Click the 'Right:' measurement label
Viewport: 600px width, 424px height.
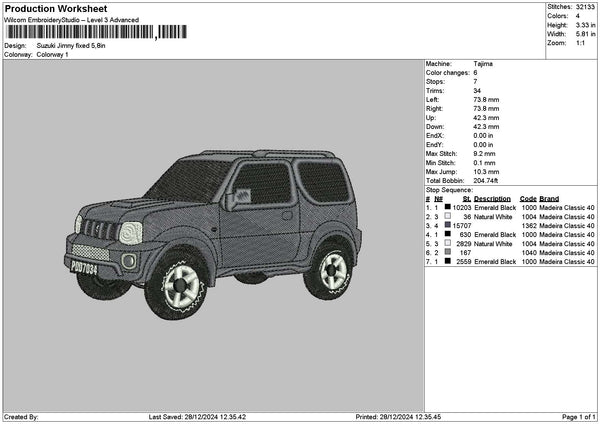pos(434,109)
